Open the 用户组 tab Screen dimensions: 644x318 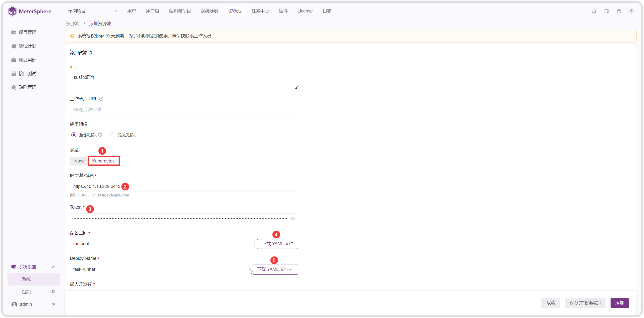click(153, 11)
